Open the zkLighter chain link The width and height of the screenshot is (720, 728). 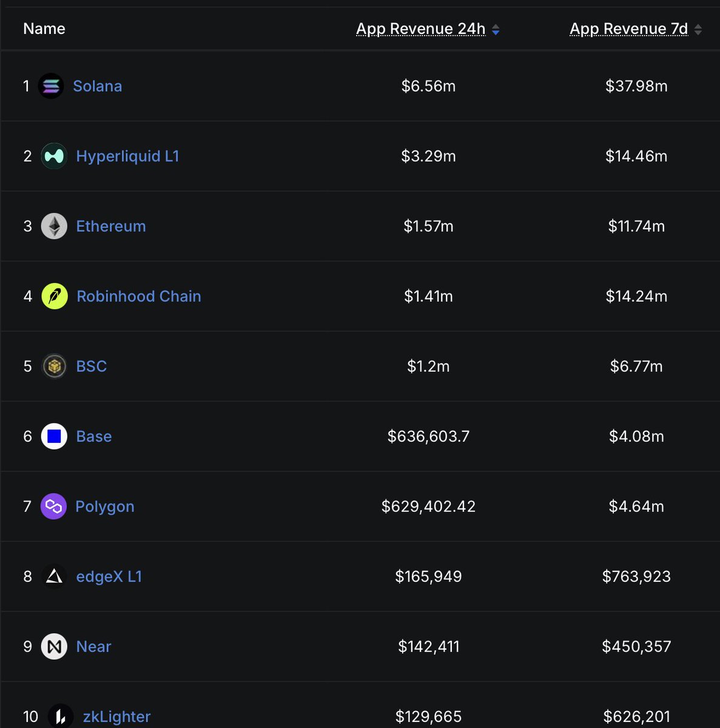tap(117, 717)
